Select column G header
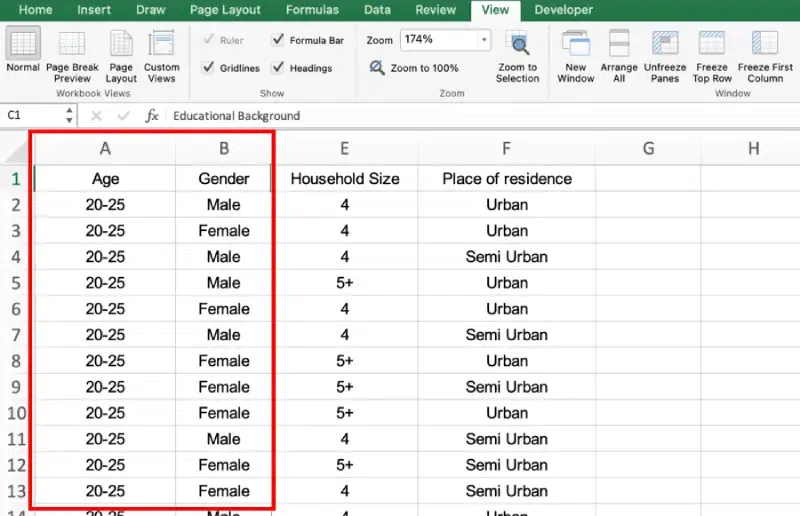The height and width of the screenshot is (516, 800). 648,149
